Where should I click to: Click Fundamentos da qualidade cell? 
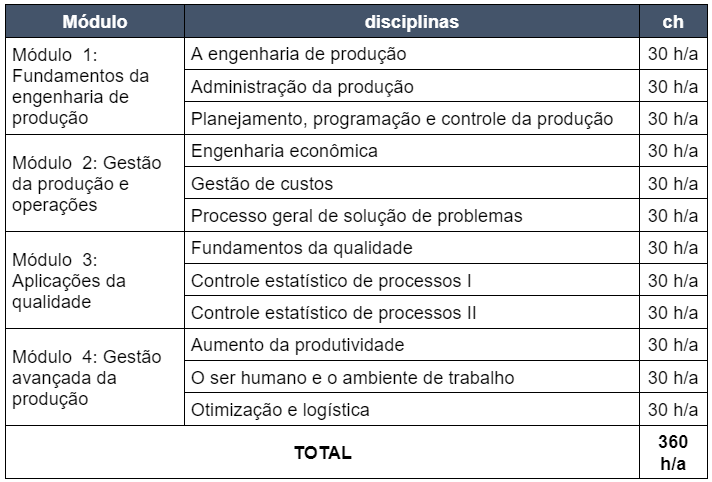click(412, 248)
